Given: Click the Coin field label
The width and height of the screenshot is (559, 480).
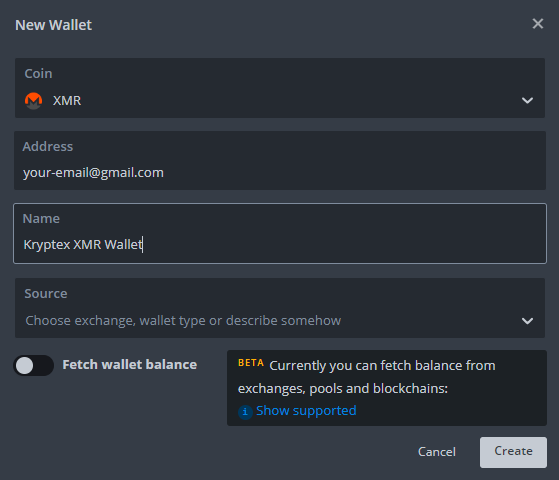Looking at the screenshot, I should pyautogui.click(x=39, y=73).
